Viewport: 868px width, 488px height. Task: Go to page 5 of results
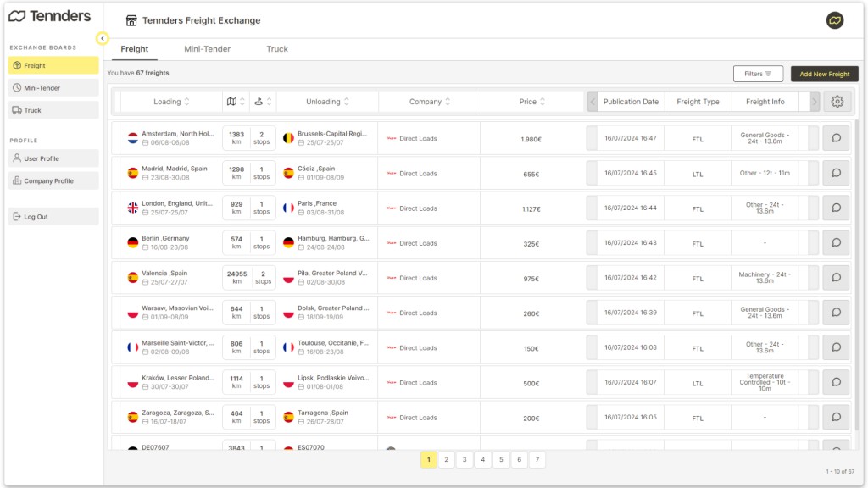(x=501, y=459)
